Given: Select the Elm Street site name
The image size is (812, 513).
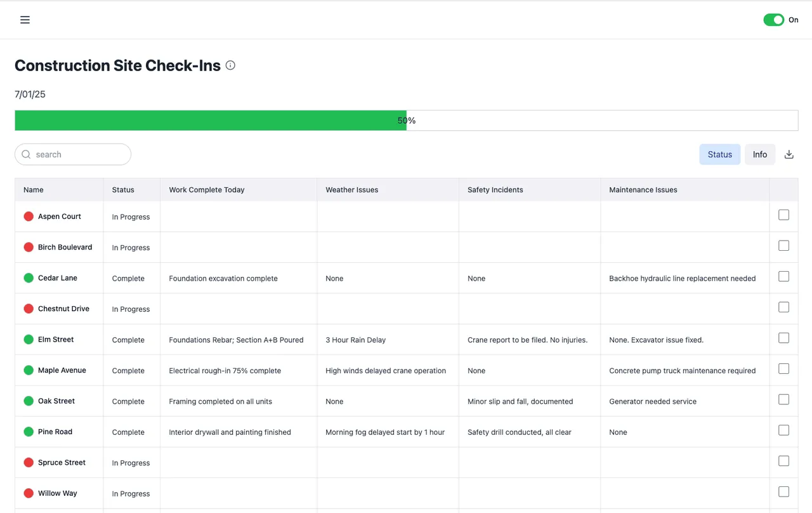Looking at the screenshot, I should (56, 340).
